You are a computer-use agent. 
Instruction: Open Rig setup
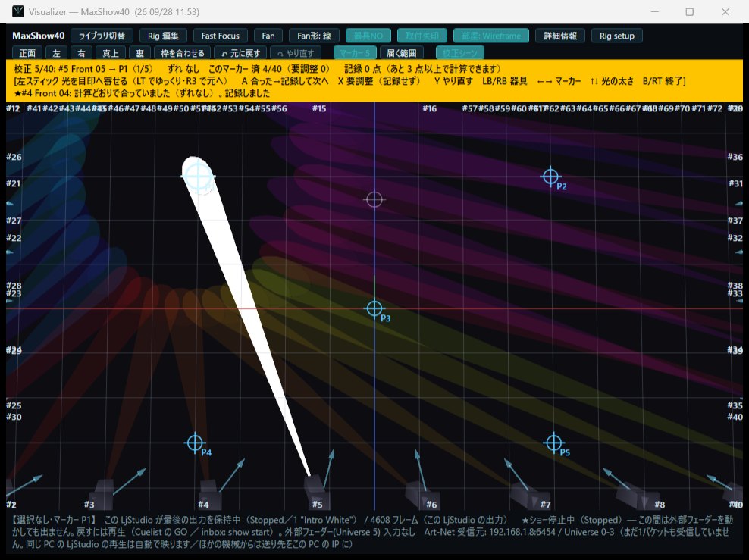[617, 36]
